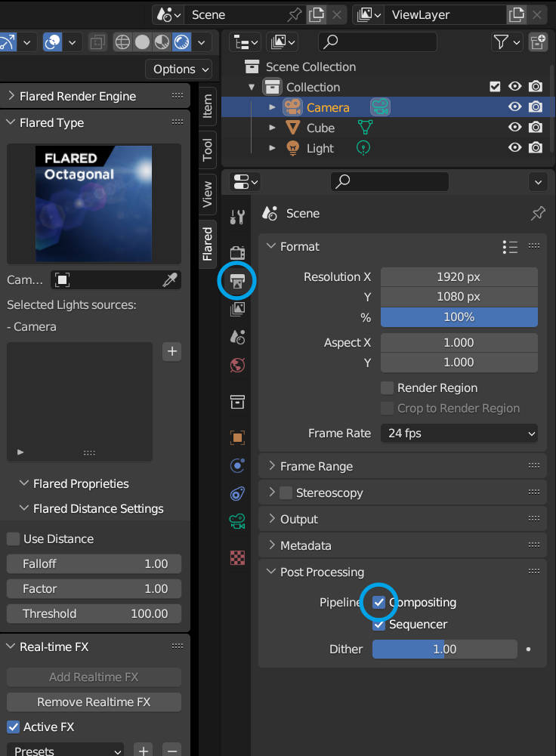The height and width of the screenshot is (756, 556).
Task: Disable the Sequencer pipeline checkbox
Action: coord(378,625)
